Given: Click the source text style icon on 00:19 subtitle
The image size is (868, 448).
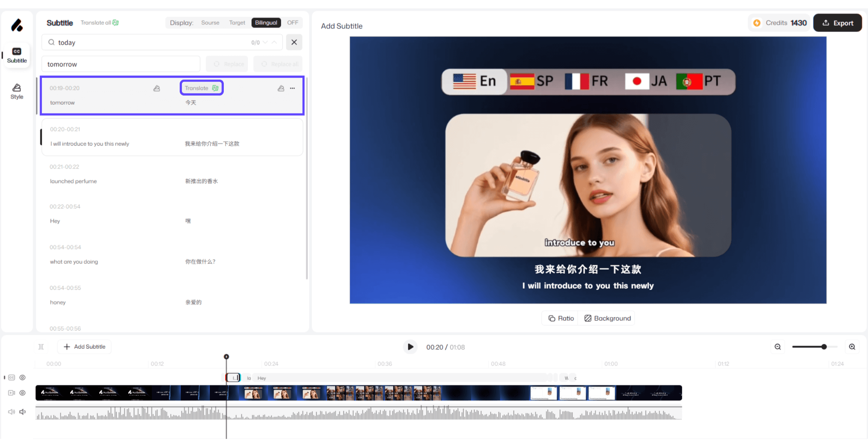Looking at the screenshot, I should click(157, 88).
